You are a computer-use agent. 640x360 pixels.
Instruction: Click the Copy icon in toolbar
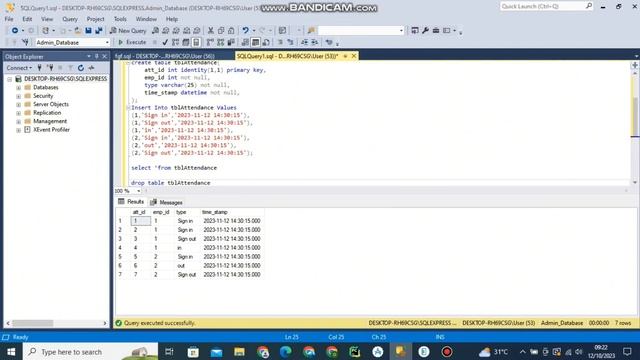coord(221,31)
